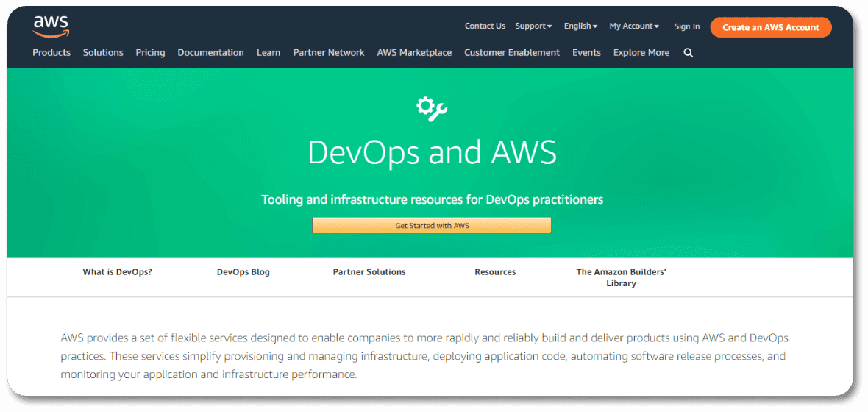Open the Products menu

pyautogui.click(x=51, y=53)
